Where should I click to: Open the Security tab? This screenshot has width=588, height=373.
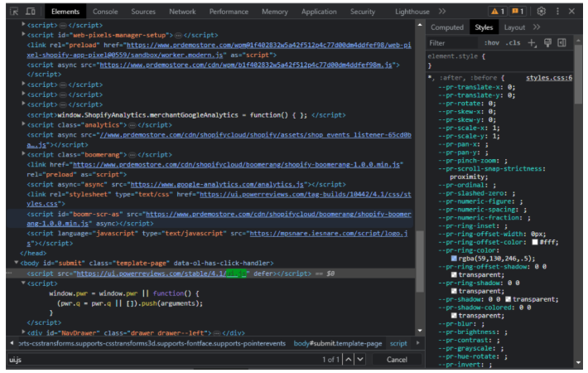tap(363, 12)
